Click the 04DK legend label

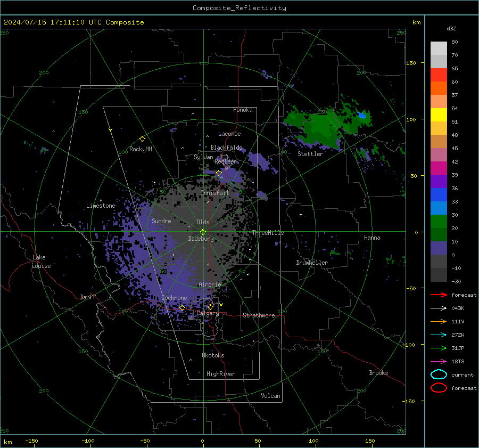tap(458, 308)
